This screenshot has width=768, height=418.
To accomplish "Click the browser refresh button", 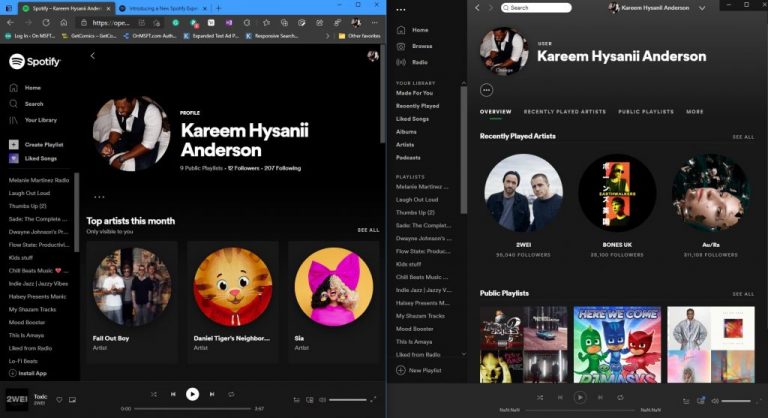I will (x=46, y=23).
